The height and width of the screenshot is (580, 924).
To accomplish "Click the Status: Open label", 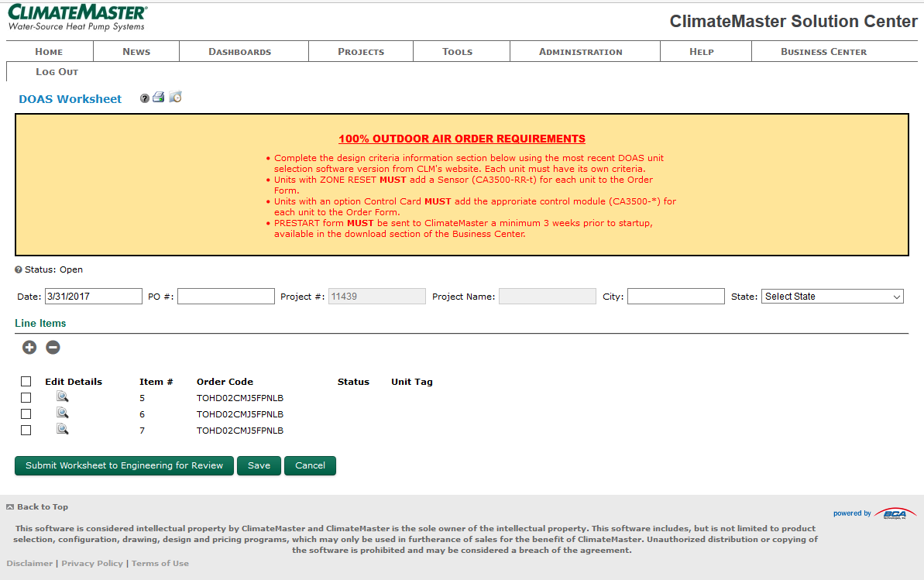I will click(x=53, y=270).
